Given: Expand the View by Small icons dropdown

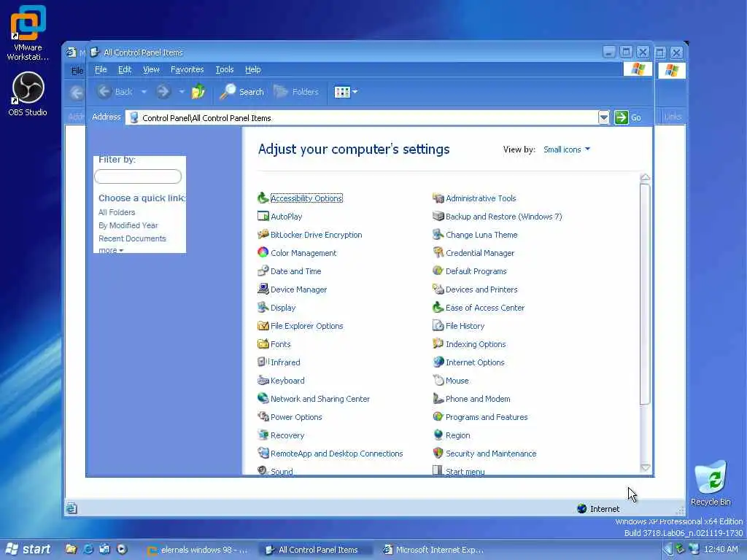Looking at the screenshot, I should 567,149.
